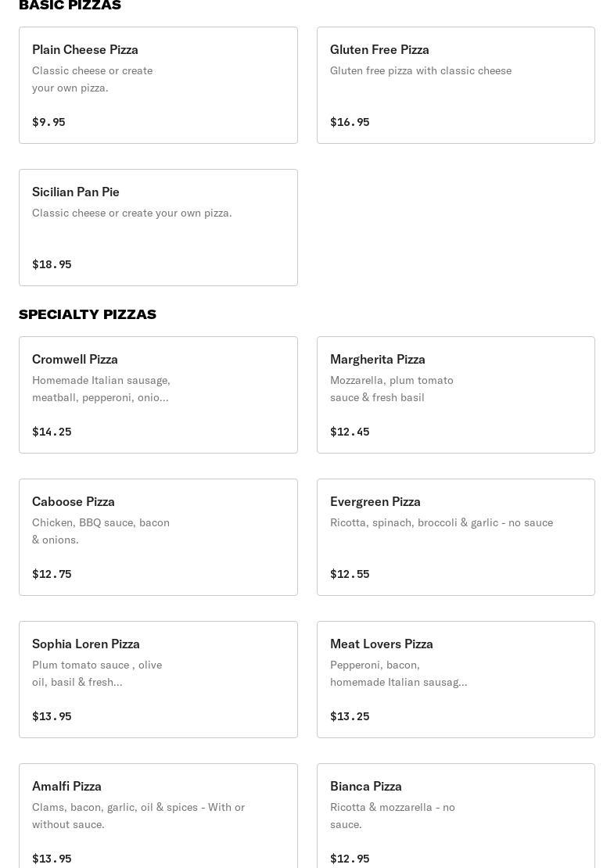Viewport: 614px width, 868px height.
Task: Open the Amalfi Pizza item
Action: point(158,817)
